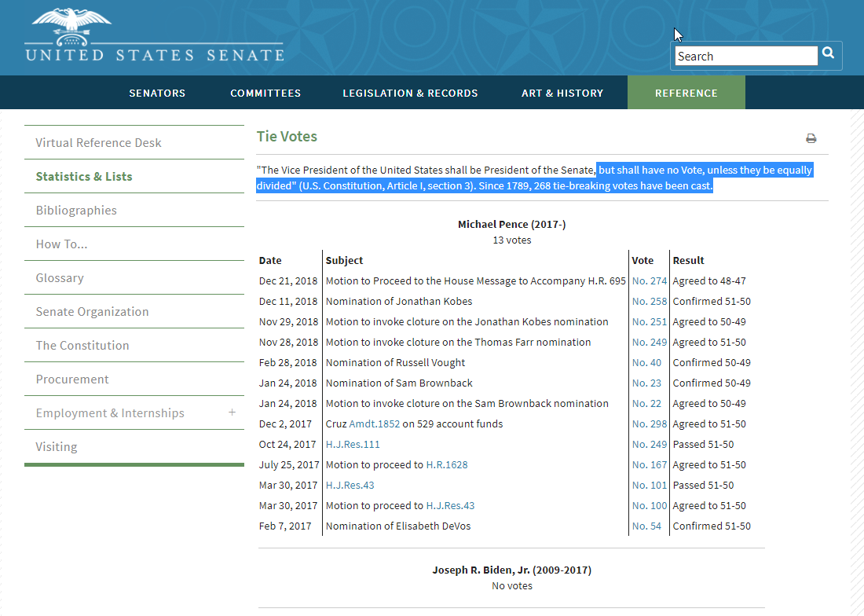Open vote No. 274 link
Screen dimensions: 864x616
click(649, 281)
